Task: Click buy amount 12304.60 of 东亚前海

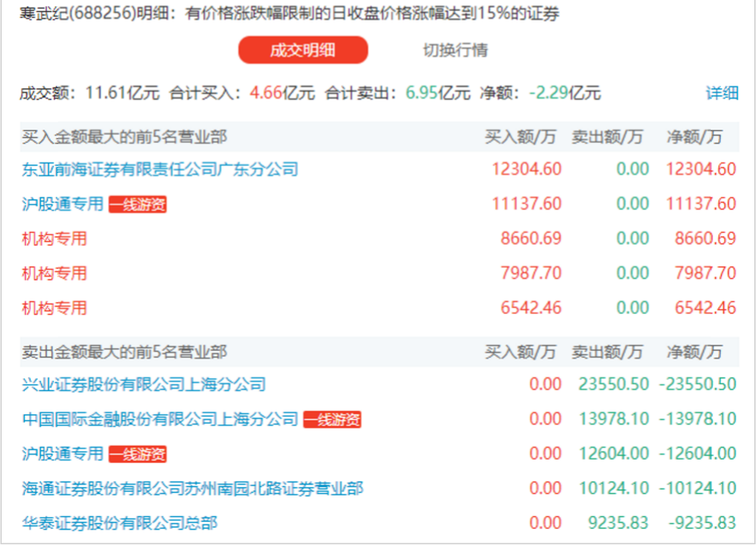Action: (527, 169)
